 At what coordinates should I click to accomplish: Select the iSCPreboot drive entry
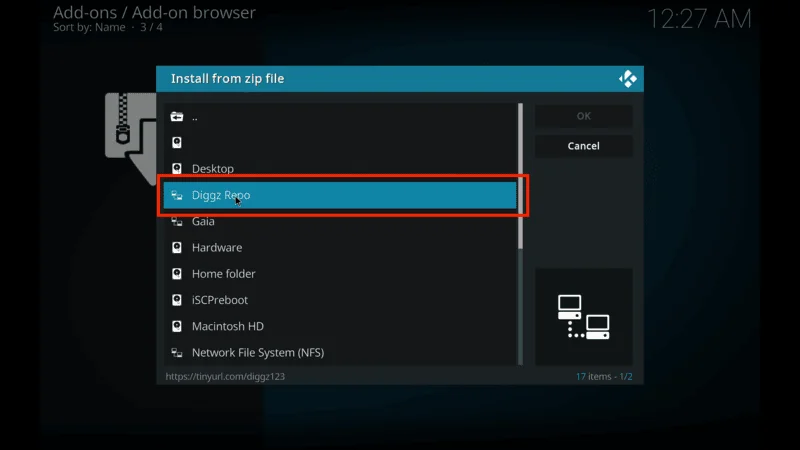pyautogui.click(x=340, y=300)
